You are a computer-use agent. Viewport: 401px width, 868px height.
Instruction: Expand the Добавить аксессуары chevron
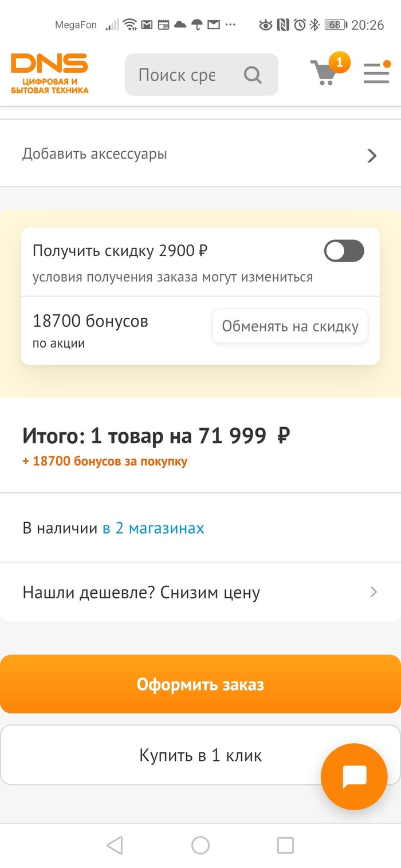[372, 155]
